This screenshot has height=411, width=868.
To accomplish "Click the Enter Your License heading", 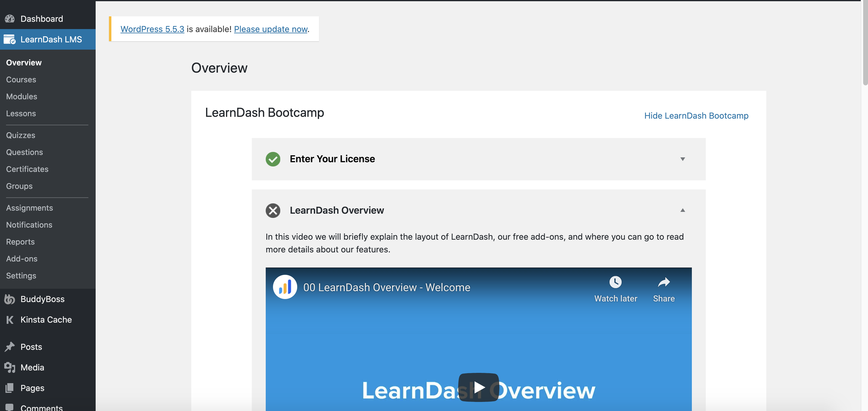I will click(332, 159).
